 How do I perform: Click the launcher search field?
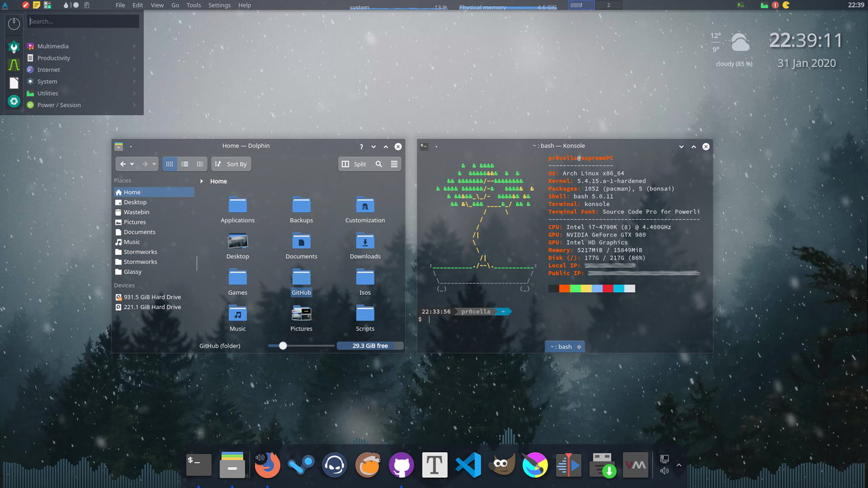click(83, 20)
